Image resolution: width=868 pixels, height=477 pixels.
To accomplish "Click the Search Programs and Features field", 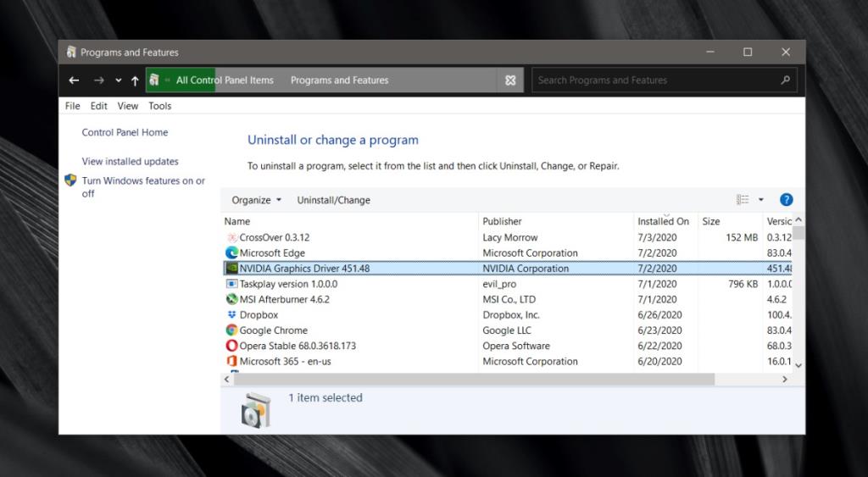I will (x=653, y=80).
